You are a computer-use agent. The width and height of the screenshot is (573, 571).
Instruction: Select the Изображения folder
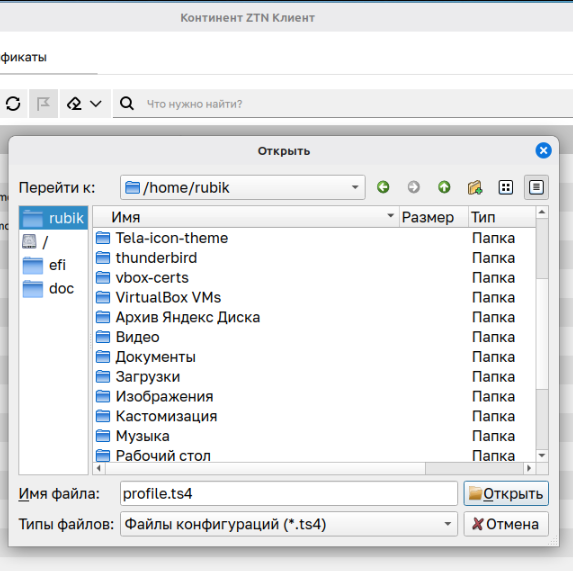coord(164,396)
